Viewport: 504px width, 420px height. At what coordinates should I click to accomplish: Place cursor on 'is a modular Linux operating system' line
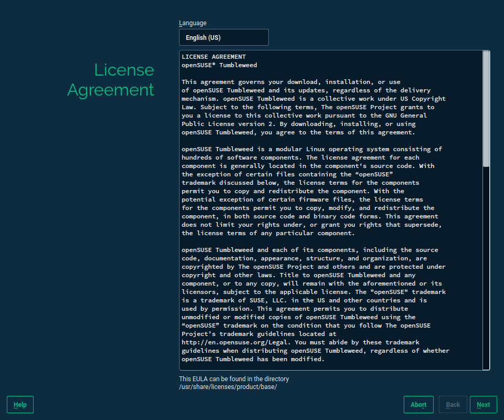coord(312,149)
